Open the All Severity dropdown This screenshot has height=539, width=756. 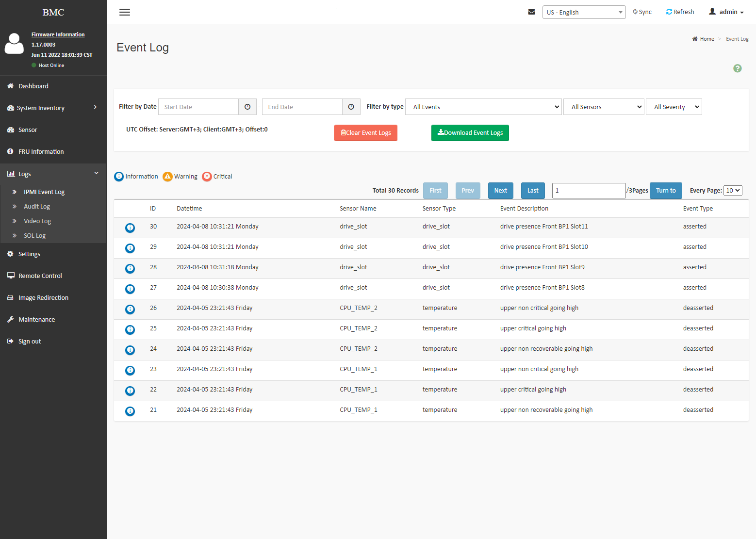674,107
